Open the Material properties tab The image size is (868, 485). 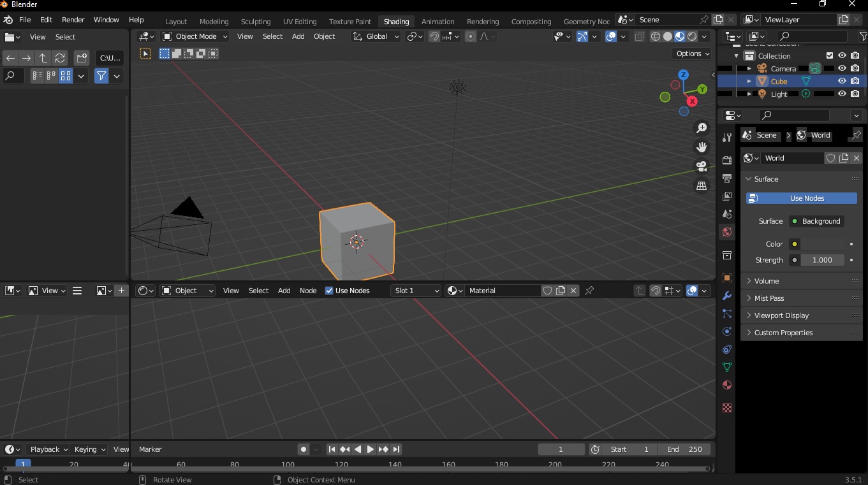[x=726, y=385]
